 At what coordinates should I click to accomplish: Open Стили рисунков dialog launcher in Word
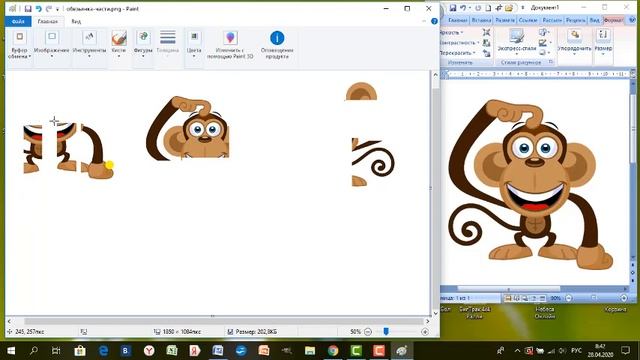pyautogui.click(x=551, y=62)
